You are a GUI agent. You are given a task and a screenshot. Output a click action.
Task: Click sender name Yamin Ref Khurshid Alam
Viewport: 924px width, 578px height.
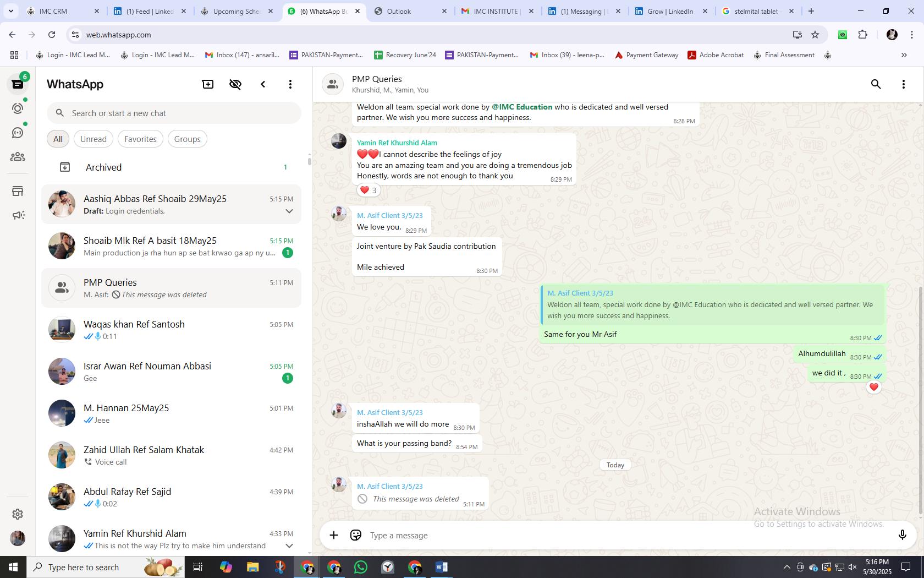(397, 143)
